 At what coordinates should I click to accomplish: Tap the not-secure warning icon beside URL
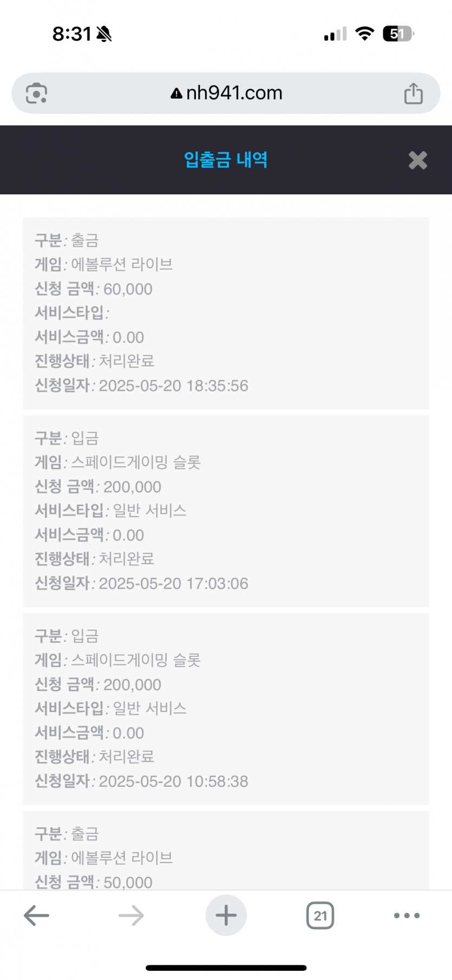click(176, 94)
